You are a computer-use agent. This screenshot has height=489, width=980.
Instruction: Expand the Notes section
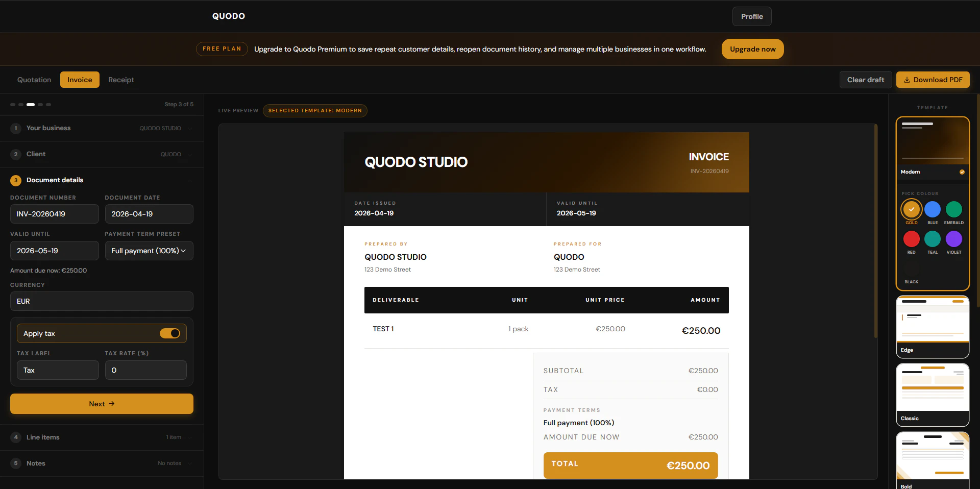tap(102, 463)
